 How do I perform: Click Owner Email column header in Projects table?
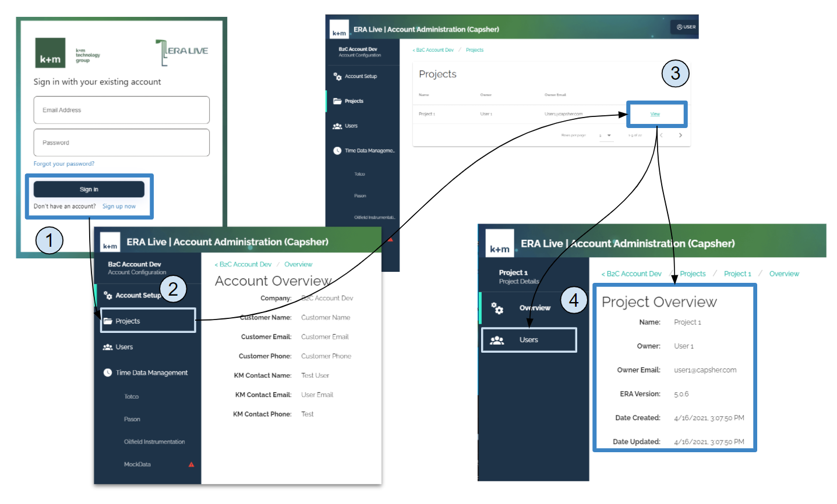click(555, 95)
